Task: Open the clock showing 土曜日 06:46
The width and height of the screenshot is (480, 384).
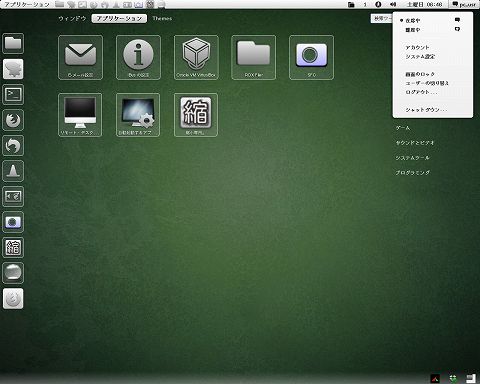Action: [424, 4]
